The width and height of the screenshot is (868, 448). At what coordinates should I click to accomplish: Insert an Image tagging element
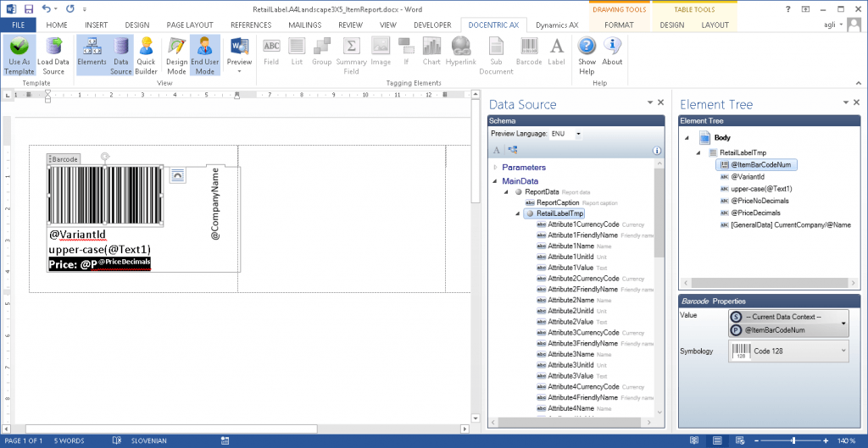point(380,52)
